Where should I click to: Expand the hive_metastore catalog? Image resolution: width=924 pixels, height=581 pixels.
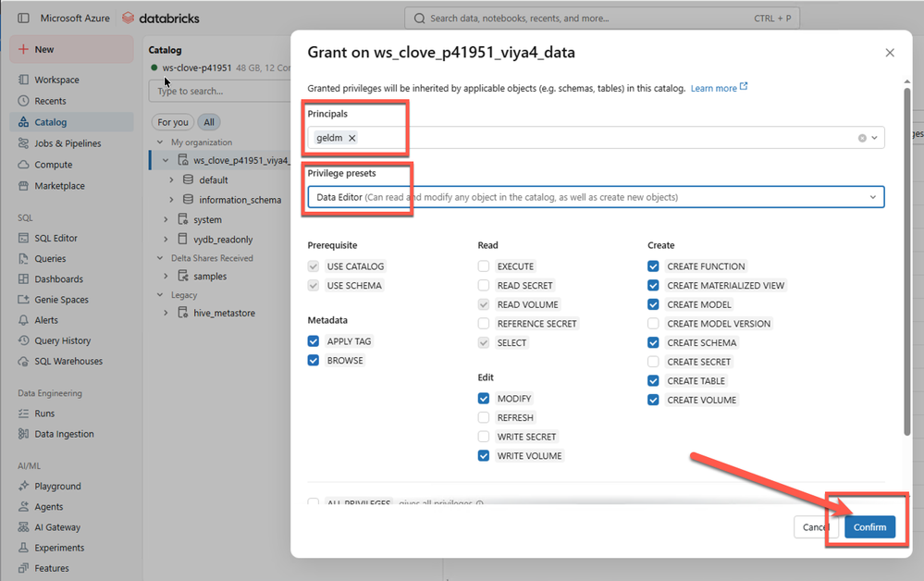166,313
